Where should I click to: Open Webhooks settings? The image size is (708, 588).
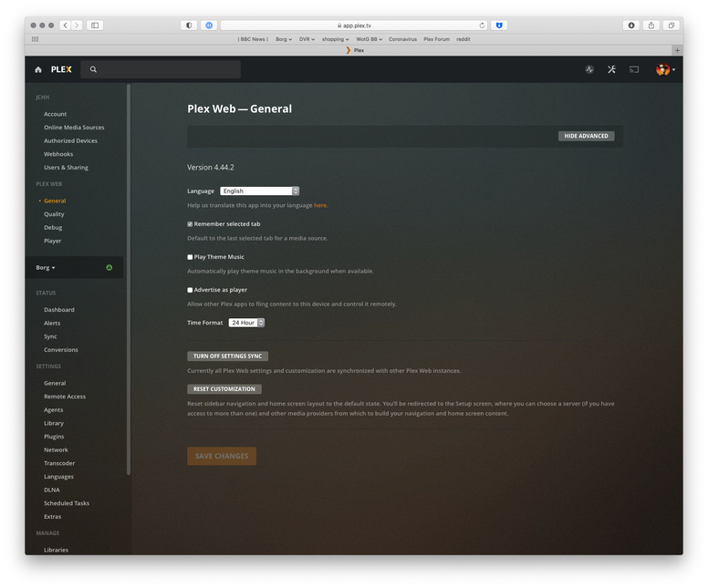(x=58, y=154)
